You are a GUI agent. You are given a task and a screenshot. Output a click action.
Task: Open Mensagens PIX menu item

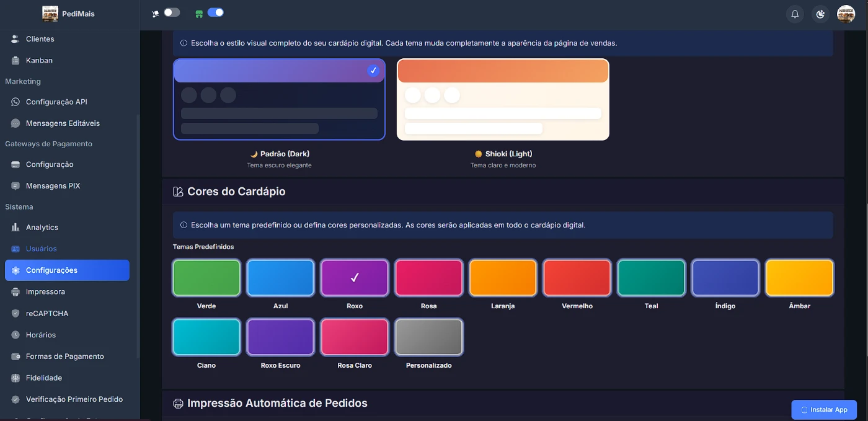click(53, 186)
